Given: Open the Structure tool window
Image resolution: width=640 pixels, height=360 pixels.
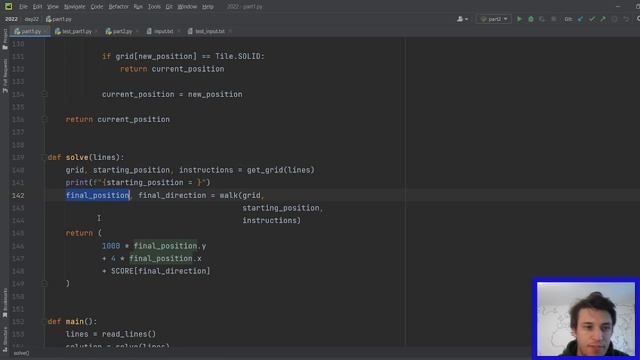Looking at the screenshot, I should [5, 339].
